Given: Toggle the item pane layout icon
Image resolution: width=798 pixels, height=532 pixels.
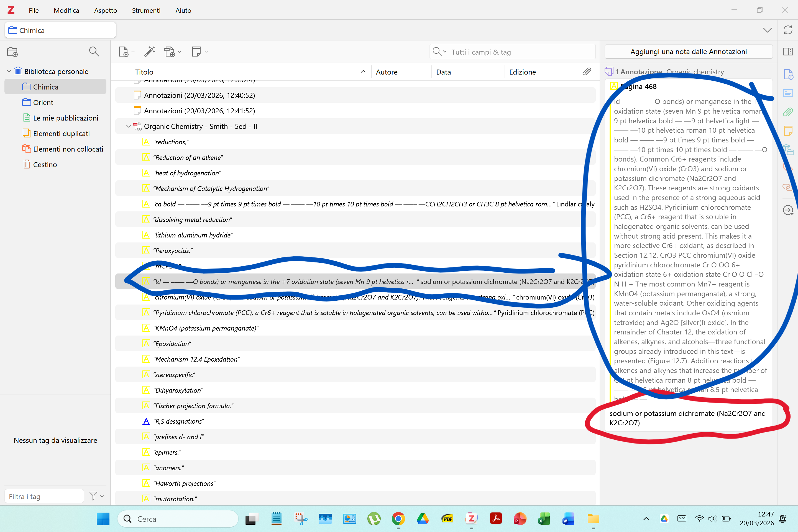Looking at the screenshot, I should pos(788,52).
